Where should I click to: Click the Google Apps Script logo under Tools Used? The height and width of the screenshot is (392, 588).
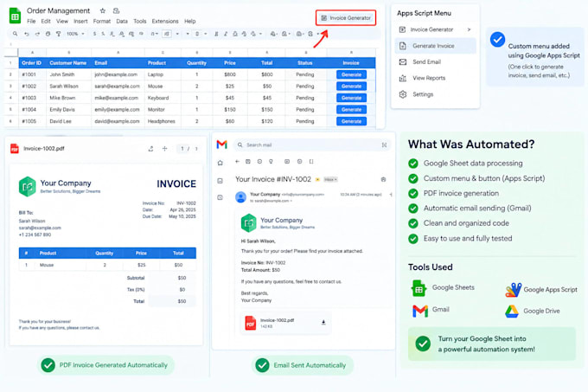513,290
